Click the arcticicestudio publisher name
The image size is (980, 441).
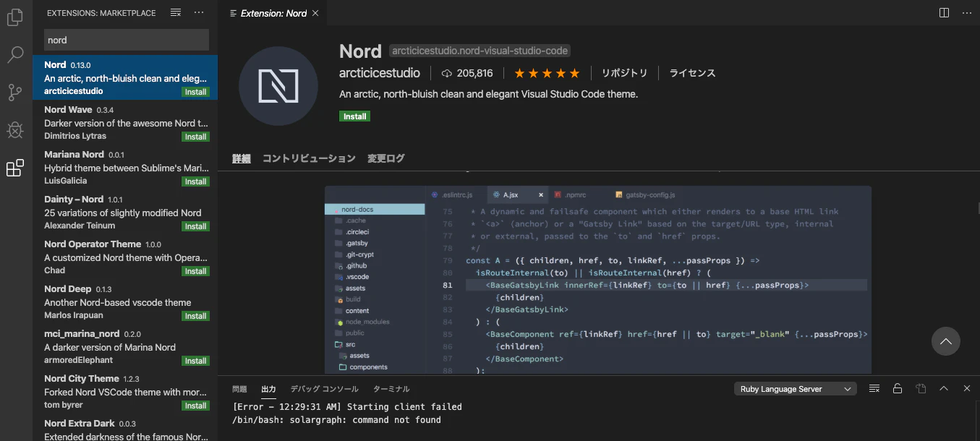click(x=380, y=73)
